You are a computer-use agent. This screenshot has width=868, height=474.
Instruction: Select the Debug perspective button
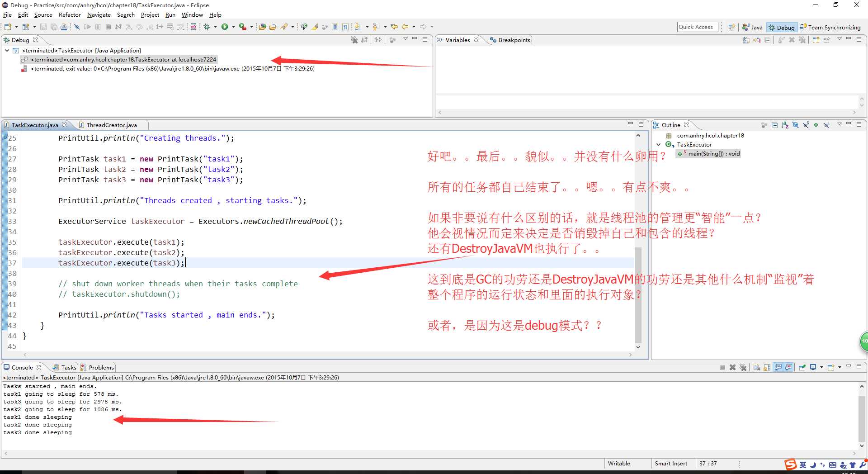(x=782, y=27)
